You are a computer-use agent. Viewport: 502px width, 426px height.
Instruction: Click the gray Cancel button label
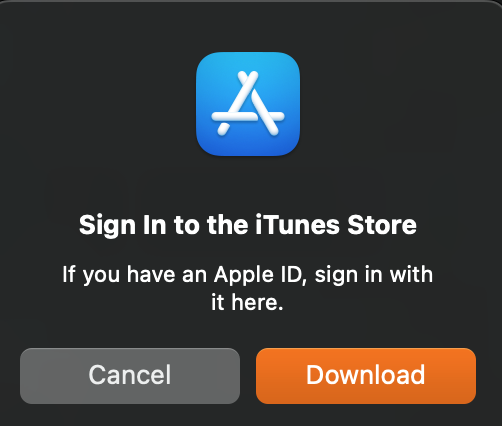pyautogui.click(x=130, y=375)
